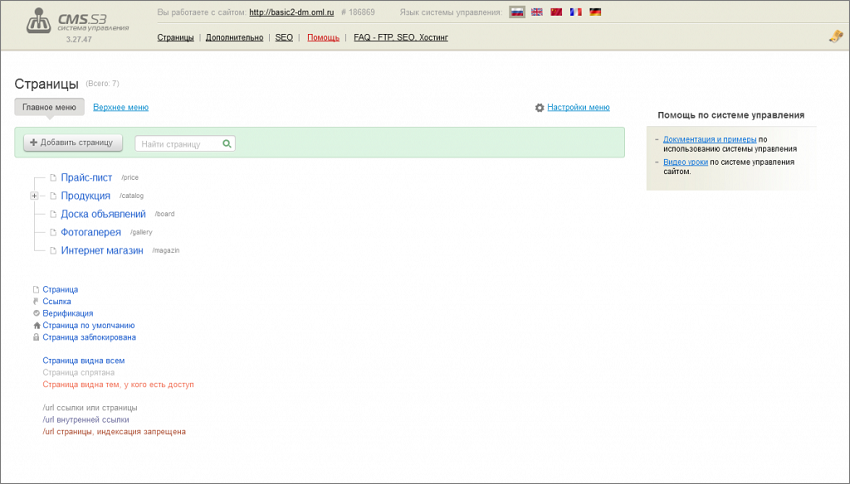Open the Прайс-лист page
Viewport: 850px width, 484px height.
[x=86, y=177]
